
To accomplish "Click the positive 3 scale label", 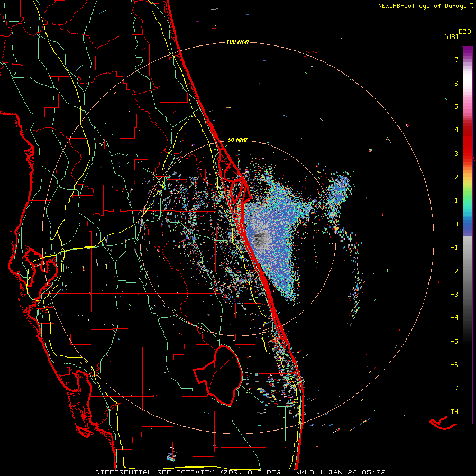I will coord(456,153).
